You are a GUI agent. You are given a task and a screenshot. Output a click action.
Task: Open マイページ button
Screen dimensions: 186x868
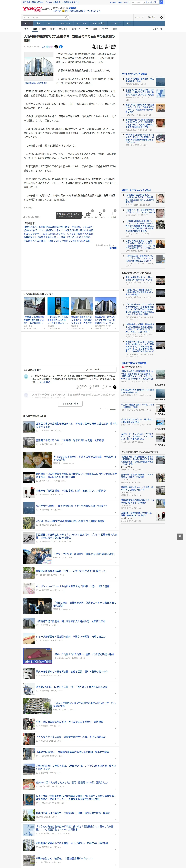coord(139,18)
